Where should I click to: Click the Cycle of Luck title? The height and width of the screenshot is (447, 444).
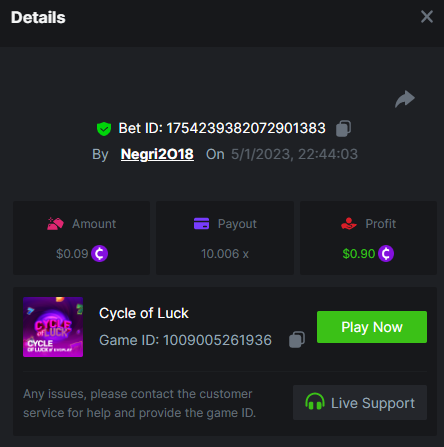[144, 313]
